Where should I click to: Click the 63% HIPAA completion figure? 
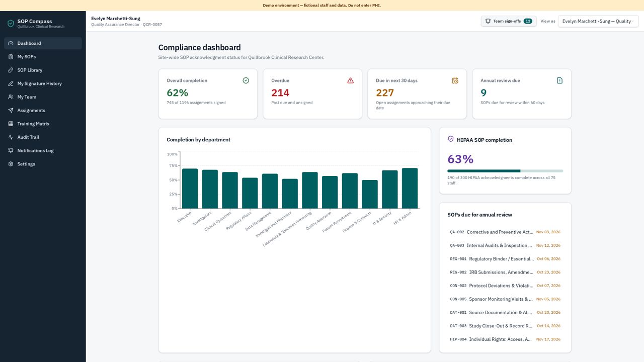click(460, 159)
